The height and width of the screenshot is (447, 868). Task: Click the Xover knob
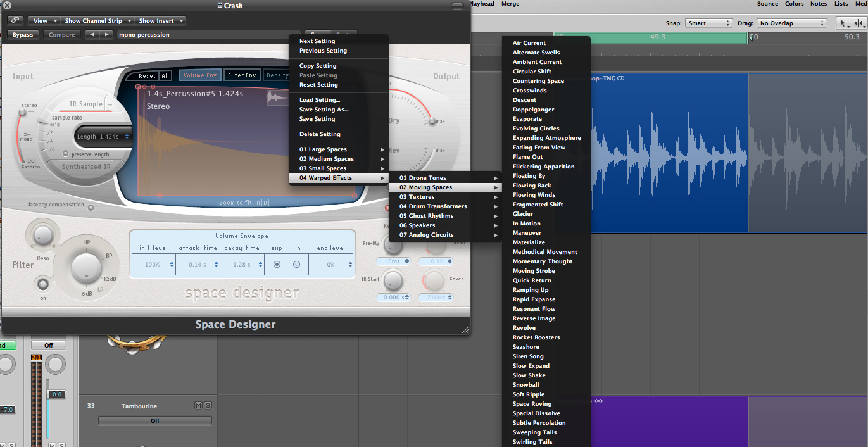pyautogui.click(x=434, y=280)
